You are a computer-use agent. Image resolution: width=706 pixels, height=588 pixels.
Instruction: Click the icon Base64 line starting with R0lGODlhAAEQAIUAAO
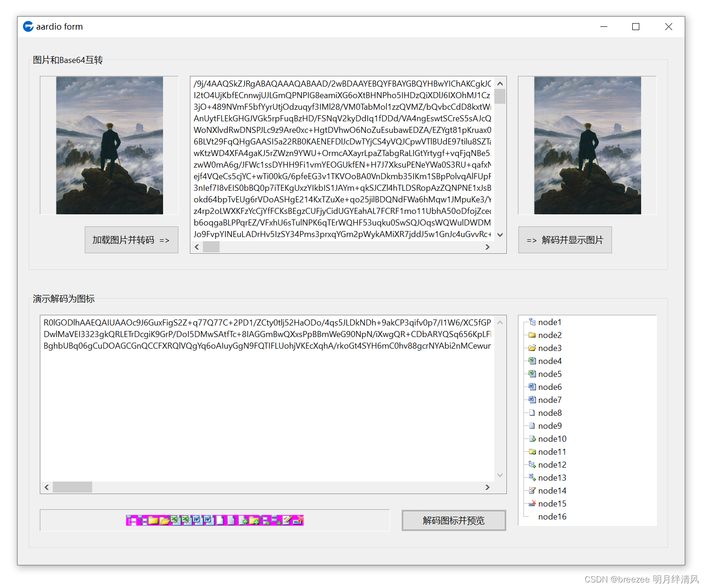pos(267,323)
